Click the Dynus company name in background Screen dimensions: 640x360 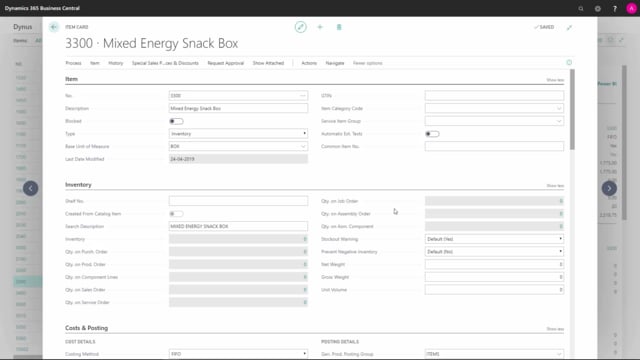(x=22, y=27)
